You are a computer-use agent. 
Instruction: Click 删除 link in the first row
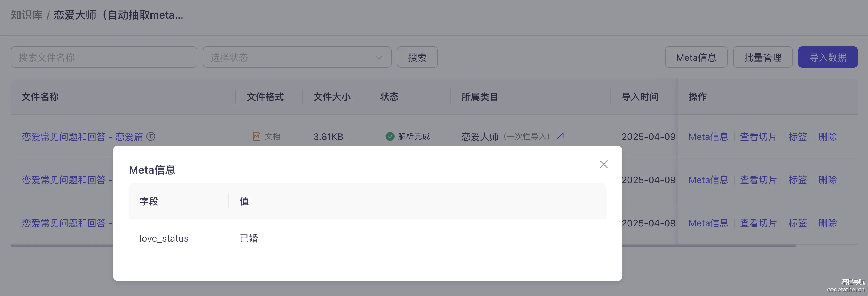827,137
